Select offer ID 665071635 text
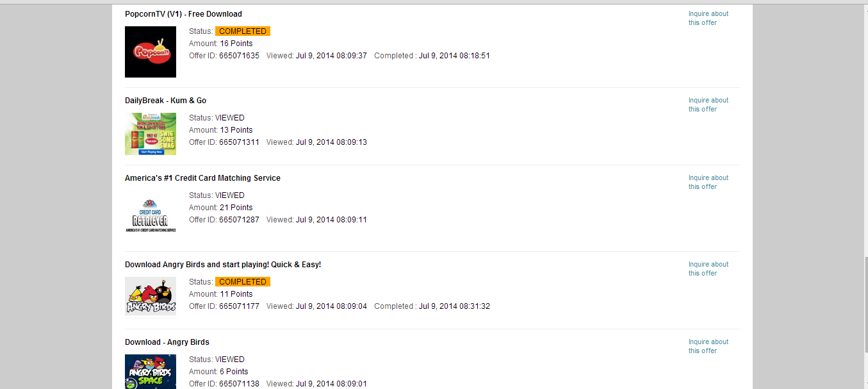This screenshot has width=868, height=389. click(239, 56)
